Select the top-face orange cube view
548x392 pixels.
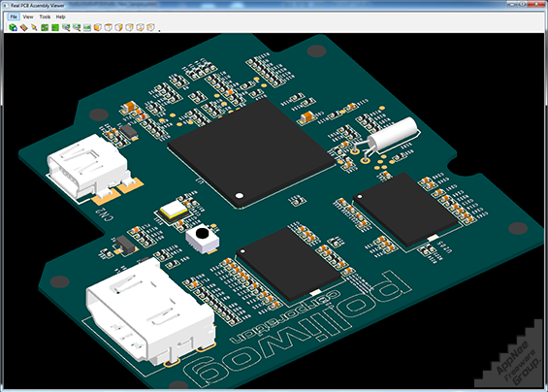pyautogui.click(x=109, y=27)
